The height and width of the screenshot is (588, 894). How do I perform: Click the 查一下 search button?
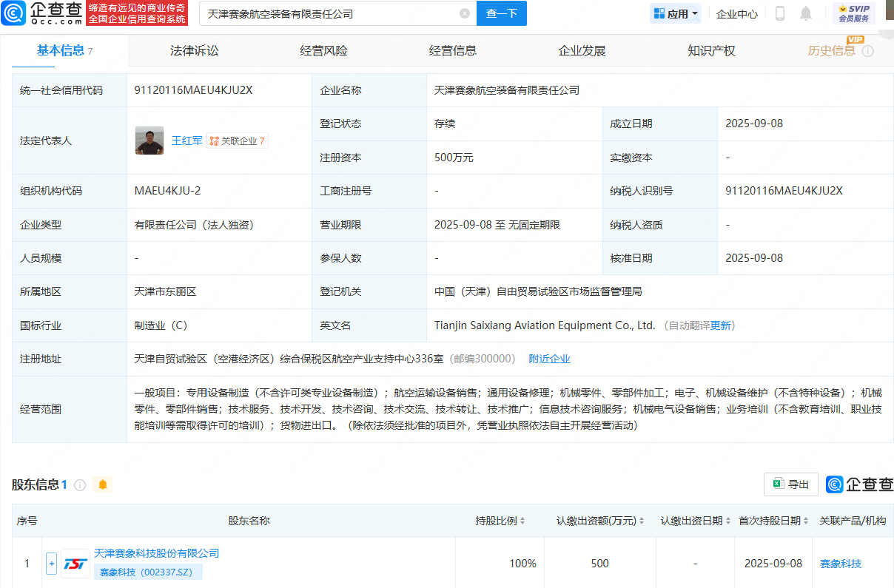(x=502, y=13)
